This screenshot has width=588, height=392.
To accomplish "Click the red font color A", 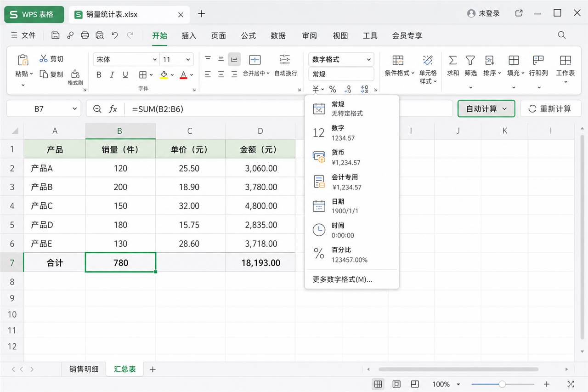I will click(183, 74).
